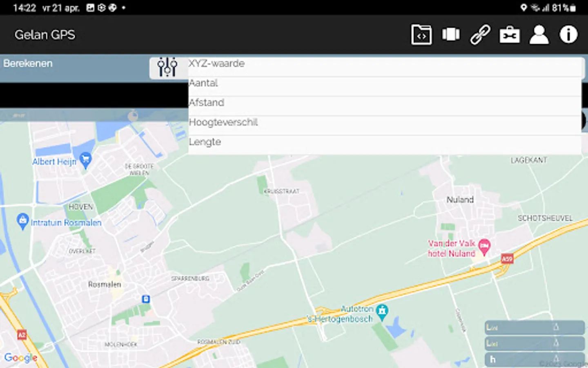Tap battery 81% indicator
The height and width of the screenshot is (368, 588).
(564, 8)
